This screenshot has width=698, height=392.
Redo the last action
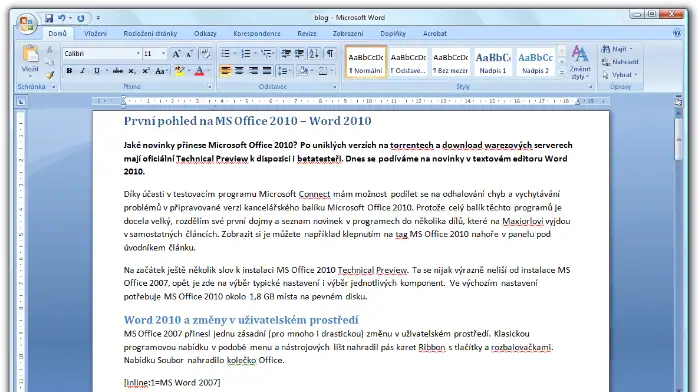(81, 18)
